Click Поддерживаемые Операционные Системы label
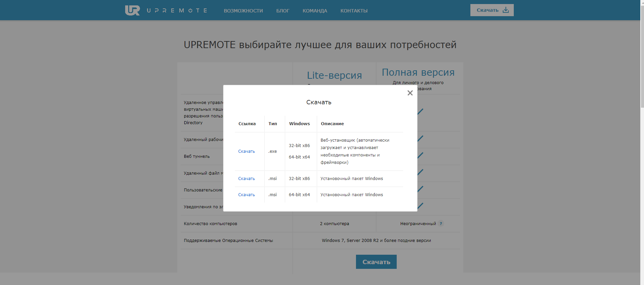644x285 pixels. (228, 241)
